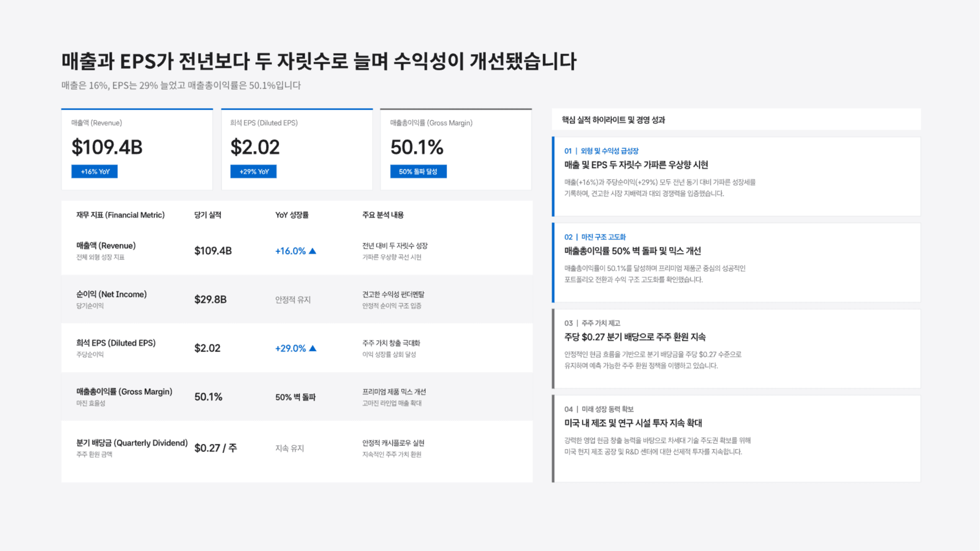The width and height of the screenshot is (980, 551).
Task: Click the subtitle starting 매출은 16%
Action: coord(181,85)
